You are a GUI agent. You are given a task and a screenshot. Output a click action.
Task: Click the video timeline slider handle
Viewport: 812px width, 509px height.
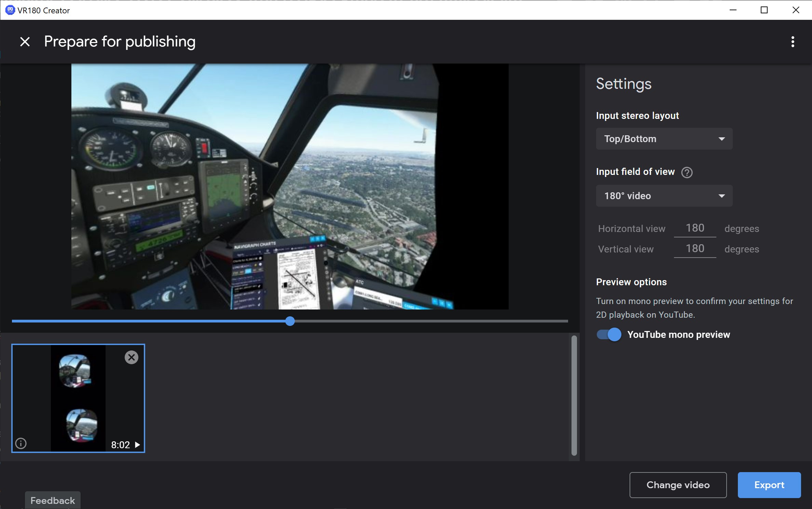coord(290,321)
